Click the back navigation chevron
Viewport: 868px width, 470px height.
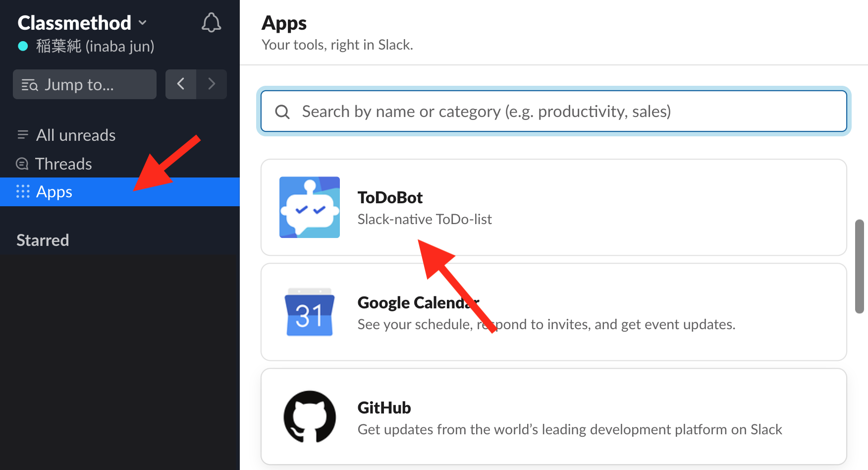click(x=181, y=84)
